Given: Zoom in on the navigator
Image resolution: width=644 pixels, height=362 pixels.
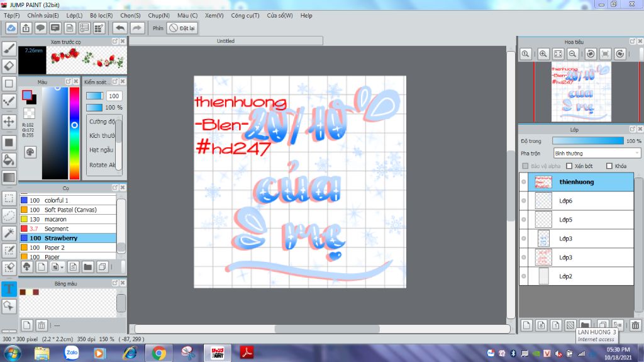Looking at the screenshot, I should 543,54.
